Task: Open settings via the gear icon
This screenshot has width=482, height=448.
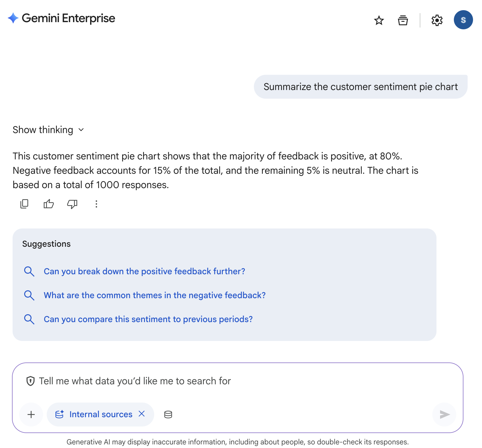Action: click(x=437, y=20)
